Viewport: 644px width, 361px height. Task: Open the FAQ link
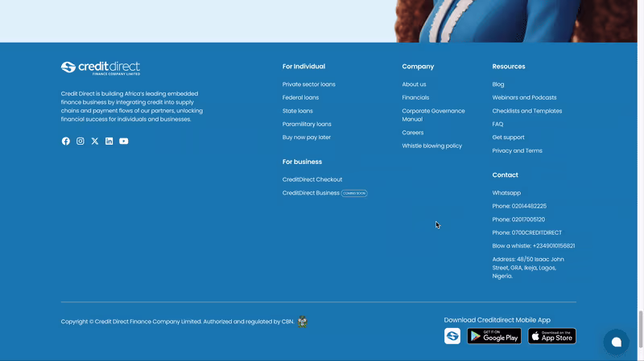tap(497, 124)
